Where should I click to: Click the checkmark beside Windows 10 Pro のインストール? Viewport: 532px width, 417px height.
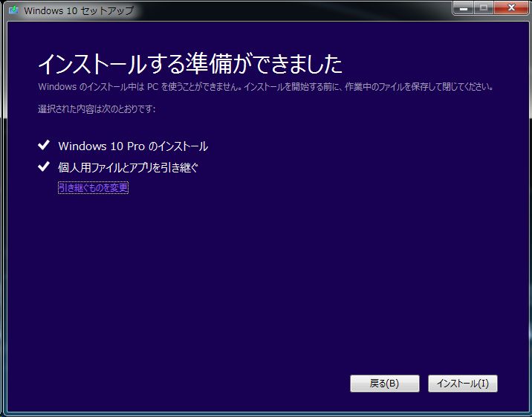pyautogui.click(x=44, y=146)
